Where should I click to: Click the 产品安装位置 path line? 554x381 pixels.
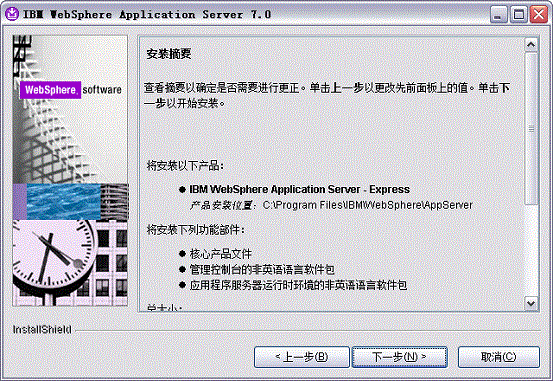click(x=331, y=205)
